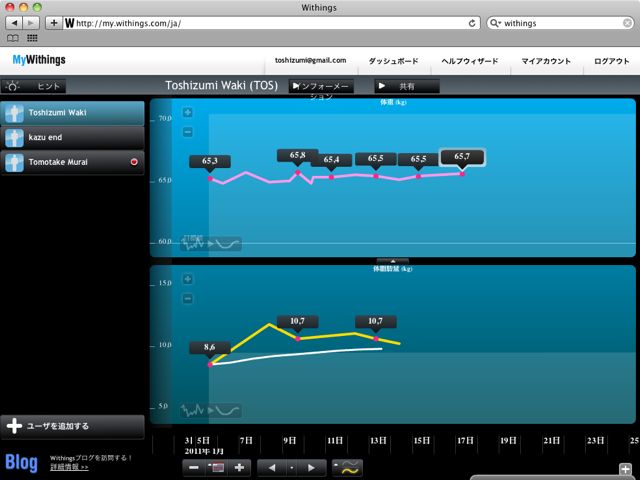Add bookmark with the plus button
This screenshot has width=640, height=480.
53,23
